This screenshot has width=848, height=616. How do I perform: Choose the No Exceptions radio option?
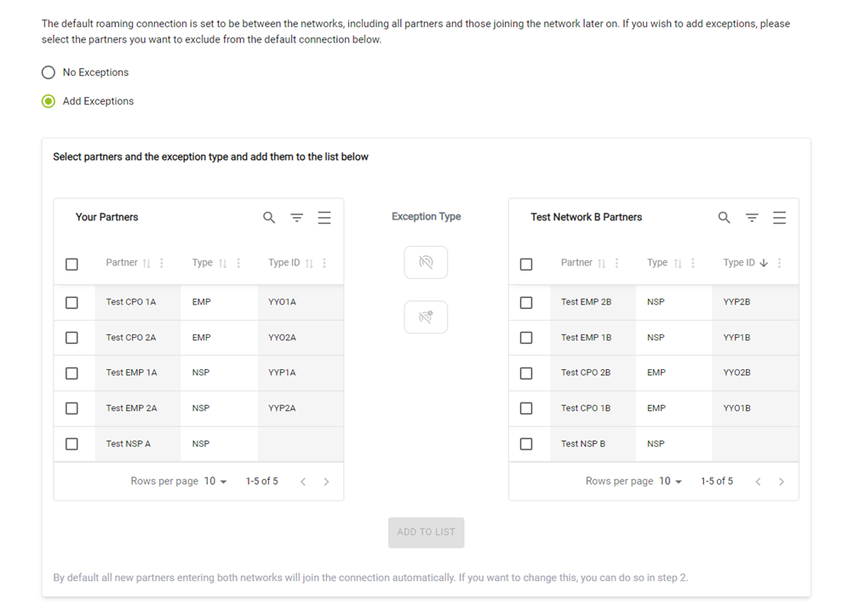coord(49,72)
